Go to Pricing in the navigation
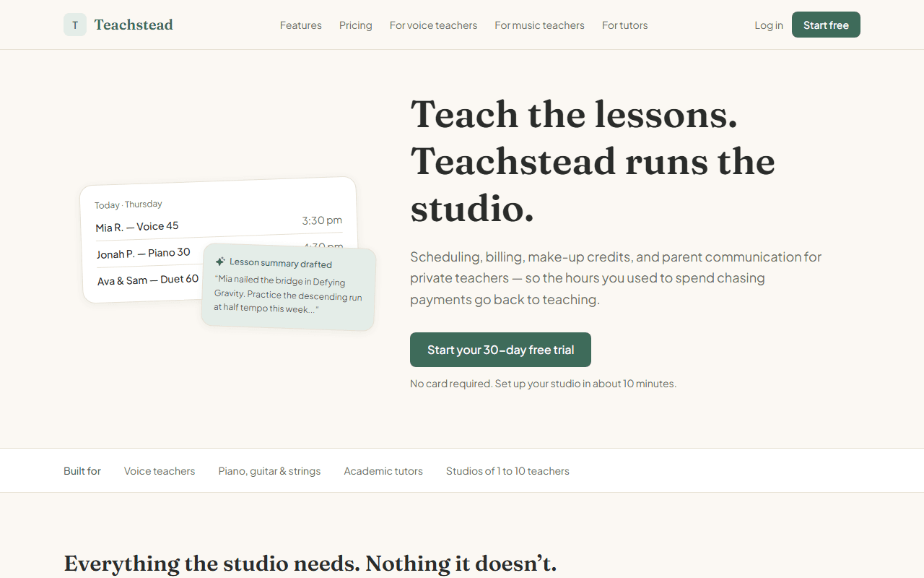 356,25
